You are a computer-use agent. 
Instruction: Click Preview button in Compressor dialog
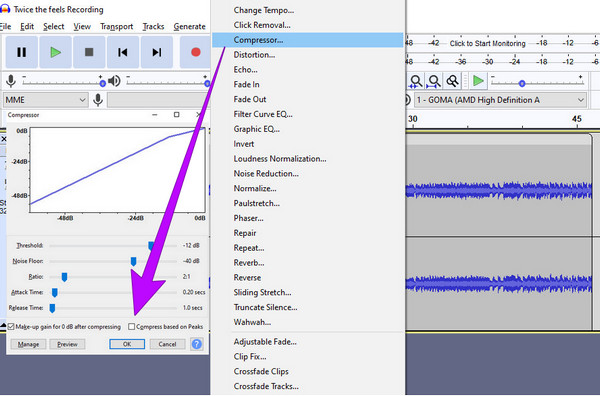[67, 344]
